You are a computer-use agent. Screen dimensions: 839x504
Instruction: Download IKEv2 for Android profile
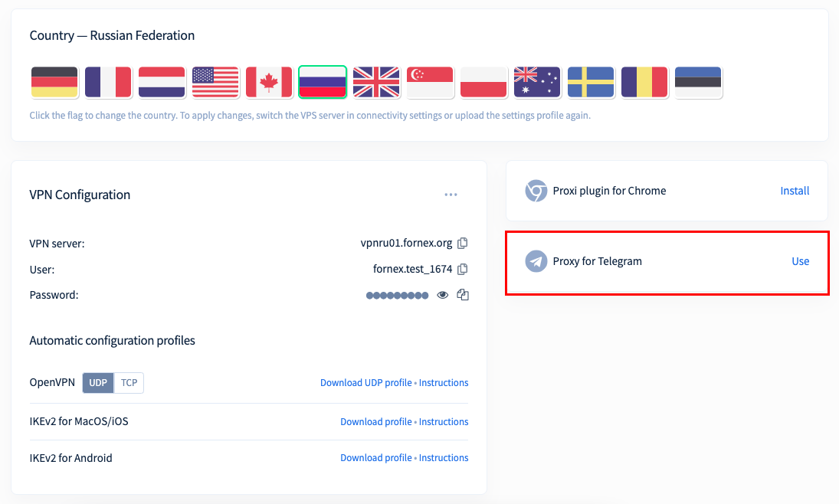[376, 457]
